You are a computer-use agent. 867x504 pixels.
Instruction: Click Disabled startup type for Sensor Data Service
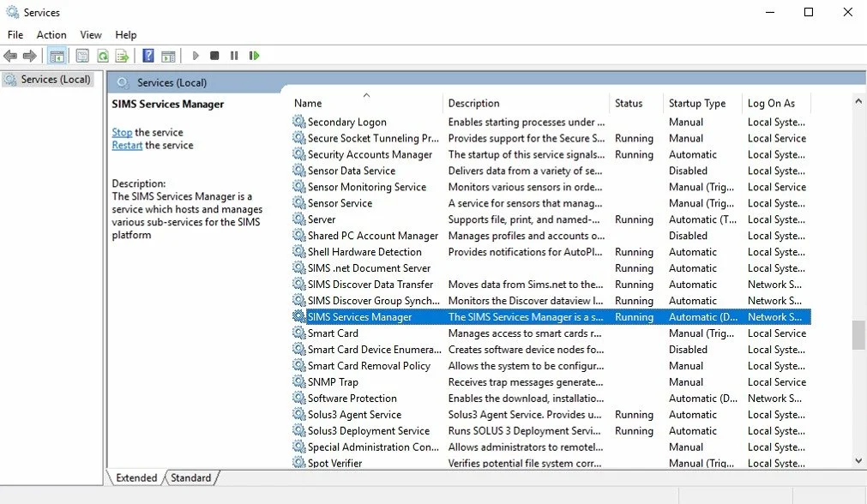coord(688,171)
